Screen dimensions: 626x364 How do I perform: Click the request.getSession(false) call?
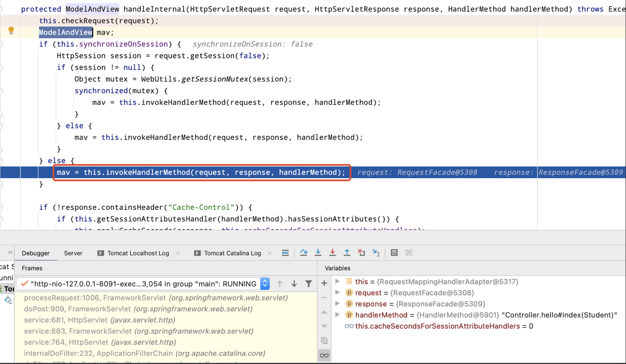[x=210, y=56]
